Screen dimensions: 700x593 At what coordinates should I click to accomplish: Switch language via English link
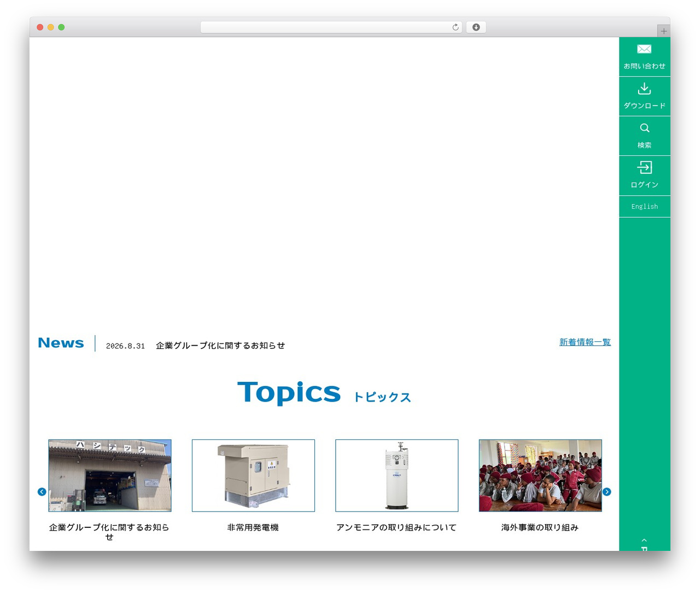click(645, 207)
